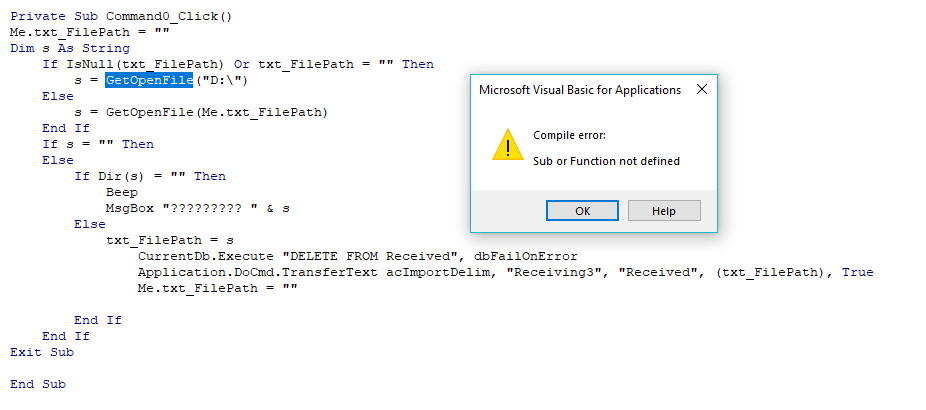Click the "Compile error:" text in dialog
Image resolution: width=926 pixels, height=410 pixels.
(569, 136)
